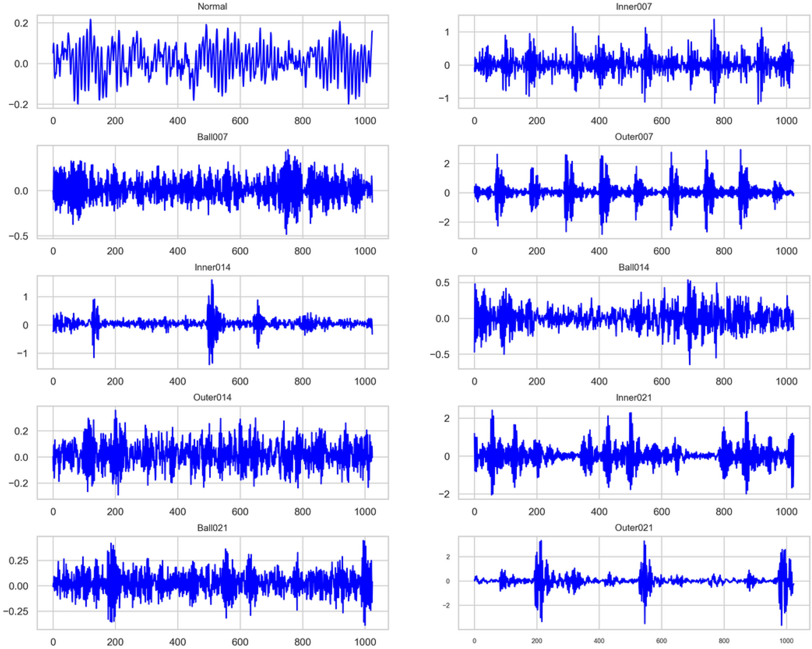Click x-axis tick 400 under Ball021 plot
The width and height of the screenshot is (812, 649).
pyautogui.click(x=177, y=642)
